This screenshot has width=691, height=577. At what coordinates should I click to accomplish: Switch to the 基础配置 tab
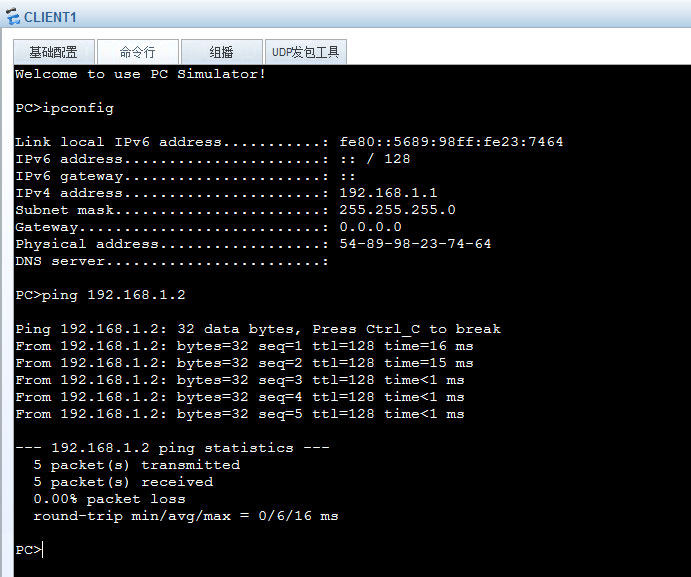coord(54,52)
